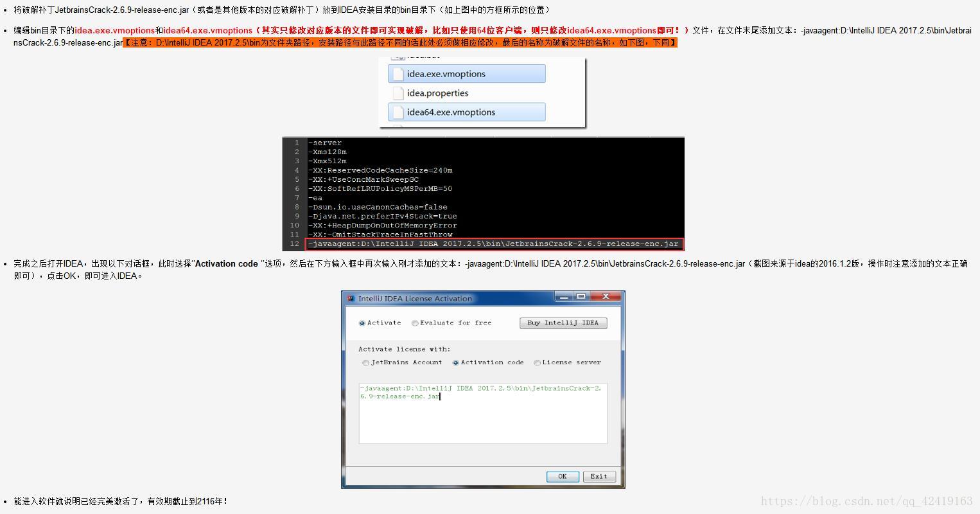The width and height of the screenshot is (980, 514).
Task: Click the SoftRefLRUPolicyMSPerMB=50 line
Action: pyautogui.click(x=380, y=188)
